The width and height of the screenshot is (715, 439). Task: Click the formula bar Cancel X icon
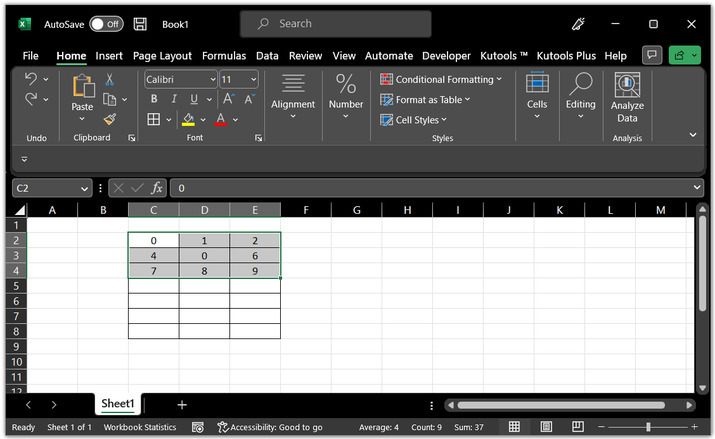[x=118, y=188]
